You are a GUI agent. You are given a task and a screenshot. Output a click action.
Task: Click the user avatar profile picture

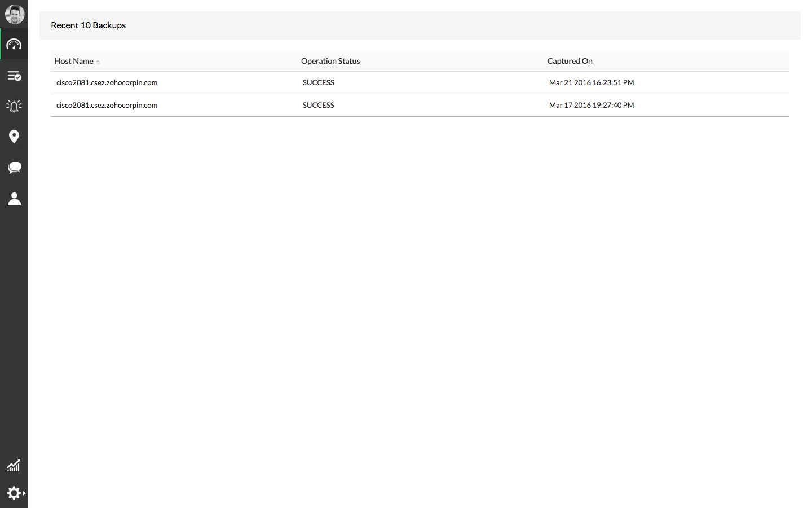(x=14, y=14)
